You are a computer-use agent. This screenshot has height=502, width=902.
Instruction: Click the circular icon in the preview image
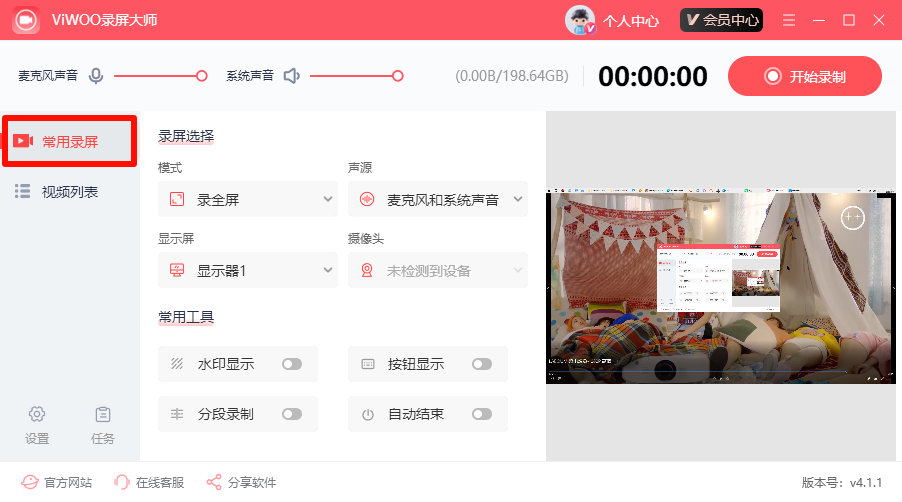click(x=853, y=217)
